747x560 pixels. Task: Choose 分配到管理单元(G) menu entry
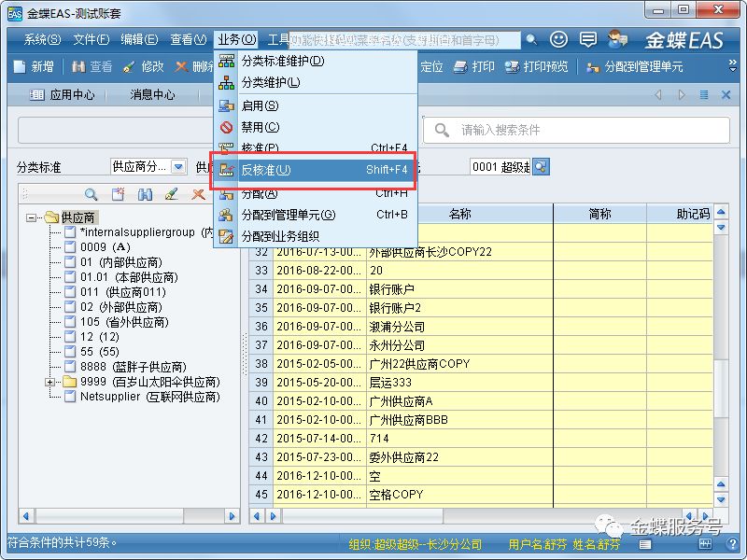coord(316,216)
